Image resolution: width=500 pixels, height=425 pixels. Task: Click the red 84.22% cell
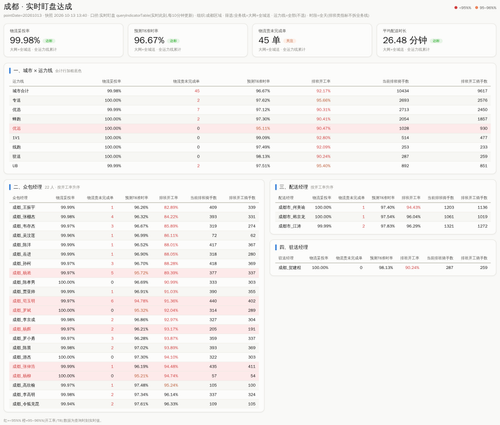[x=171, y=217]
